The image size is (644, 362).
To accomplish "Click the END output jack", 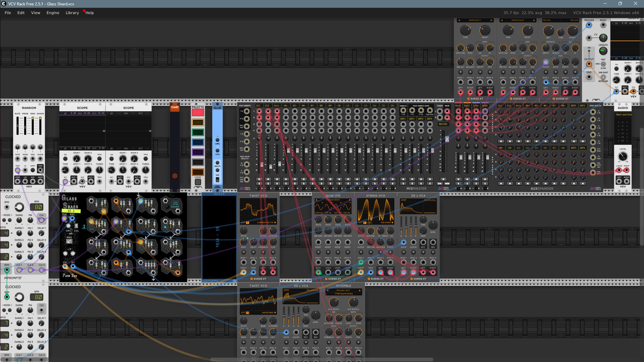I will tap(589, 77).
